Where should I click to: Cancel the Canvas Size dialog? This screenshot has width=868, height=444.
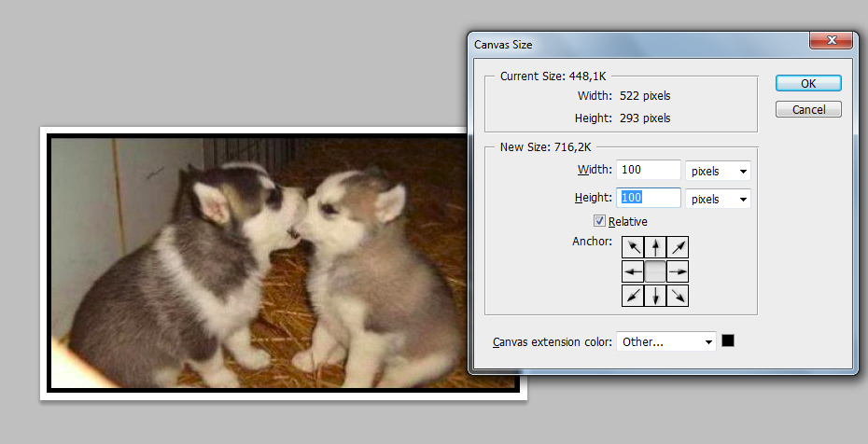point(808,109)
